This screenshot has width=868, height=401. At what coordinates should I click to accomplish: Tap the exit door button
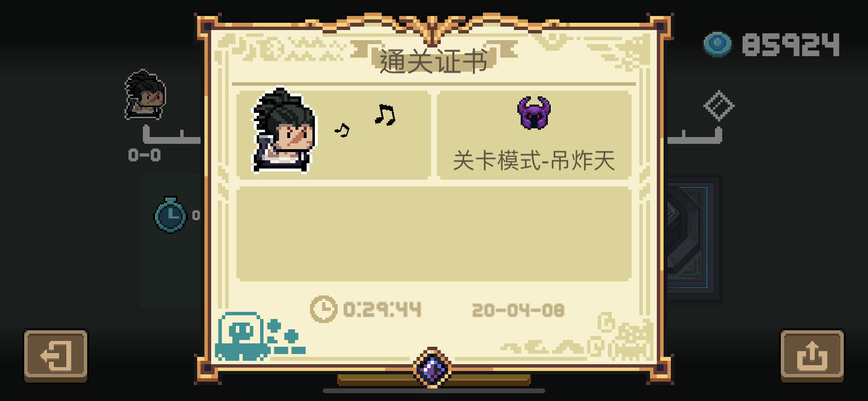pyautogui.click(x=56, y=356)
